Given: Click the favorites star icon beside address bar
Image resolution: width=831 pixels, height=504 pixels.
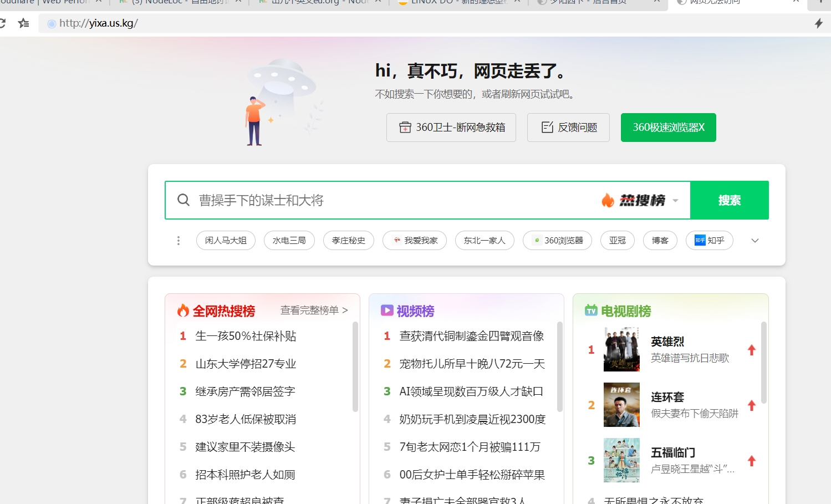Looking at the screenshot, I should point(23,23).
